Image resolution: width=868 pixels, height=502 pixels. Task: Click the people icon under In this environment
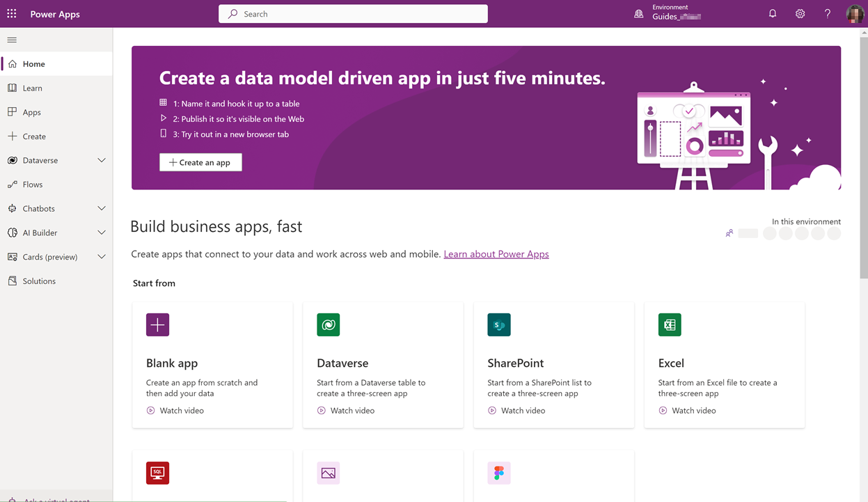pos(729,233)
